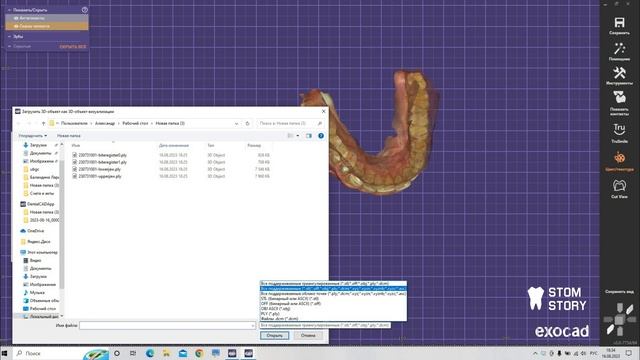Viewport: 640px width, 360px height.
Task: Click the Save (Сохранить) icon in exocad sidebar
Action: 619,22
